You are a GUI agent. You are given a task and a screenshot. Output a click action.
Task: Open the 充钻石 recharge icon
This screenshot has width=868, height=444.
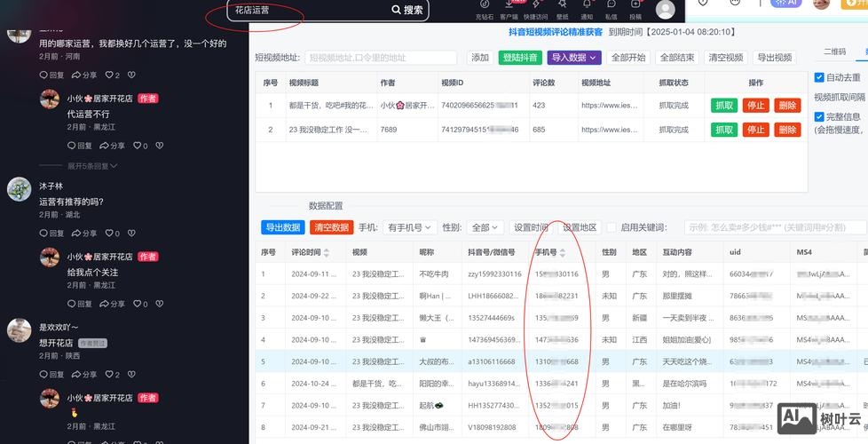click(485, 10)
